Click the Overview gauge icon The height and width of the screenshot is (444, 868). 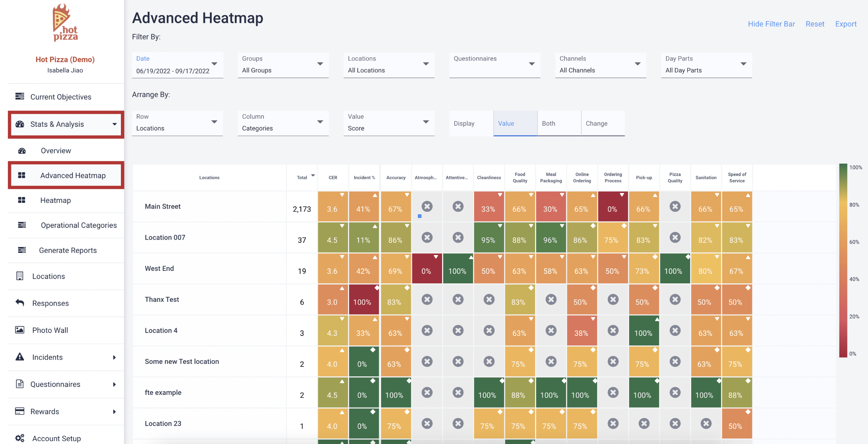coord(22,151)
